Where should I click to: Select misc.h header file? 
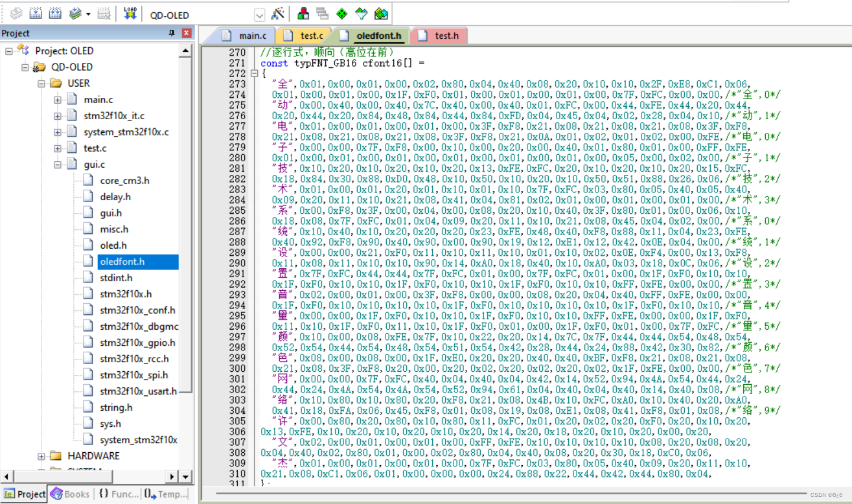114,229
